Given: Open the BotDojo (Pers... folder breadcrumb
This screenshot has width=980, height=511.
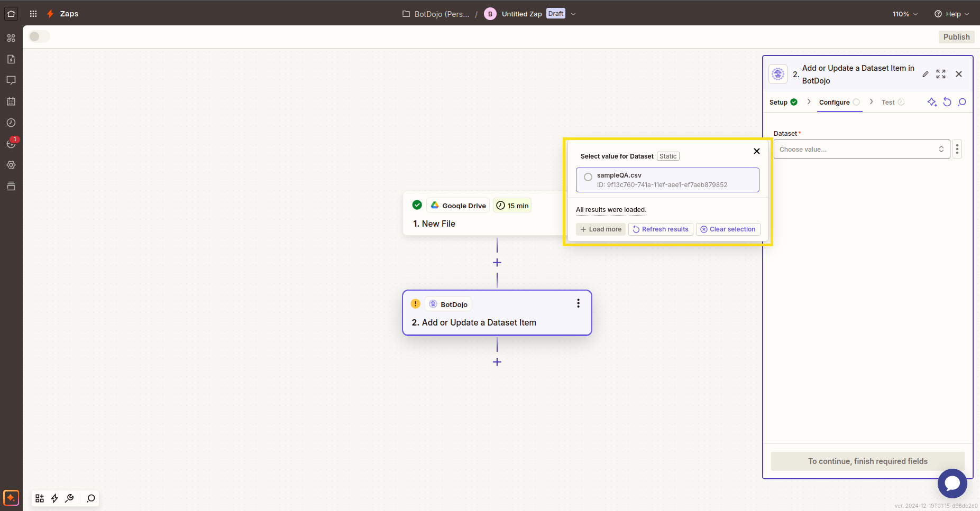Looking at the screenshot, I should click(x=436, y=14).
